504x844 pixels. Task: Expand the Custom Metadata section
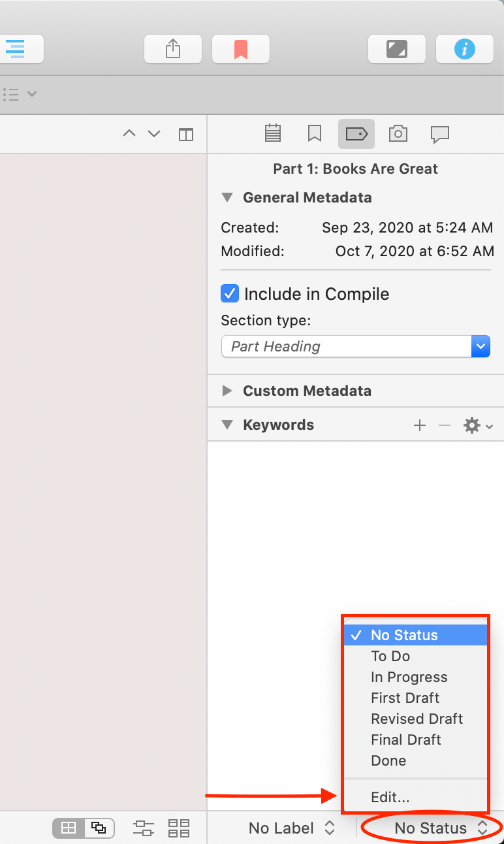point(227,391)
